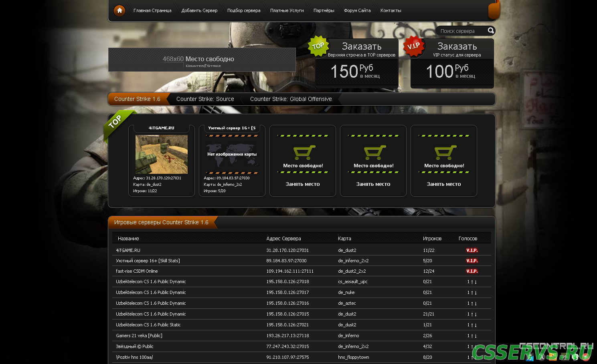
Task: Click the V.I.P. badge in the Уютный сервер row
Action: (472, 261)
